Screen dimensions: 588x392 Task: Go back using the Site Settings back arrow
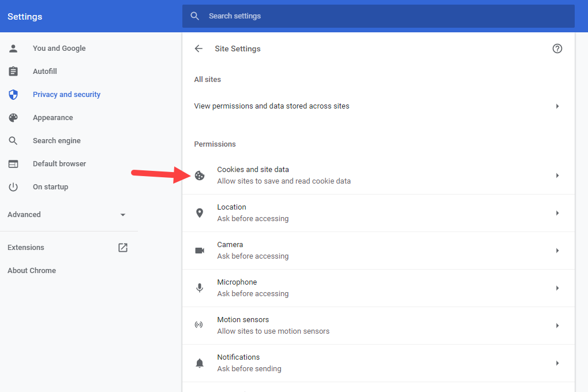199,48
